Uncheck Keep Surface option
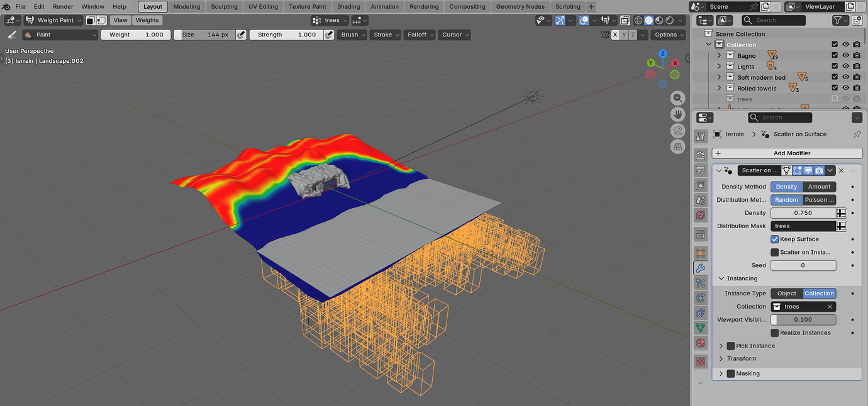The image size is (868, 406). 775,239
